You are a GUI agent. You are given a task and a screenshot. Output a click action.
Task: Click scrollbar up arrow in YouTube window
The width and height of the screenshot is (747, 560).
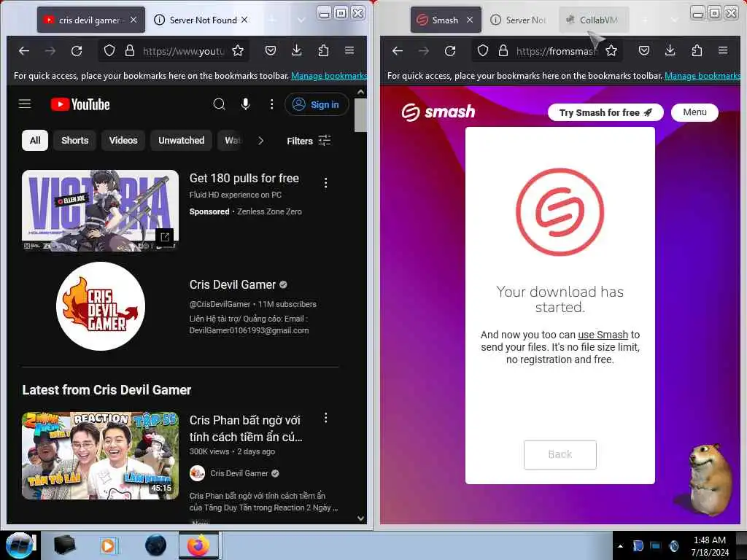coord(360,92)
